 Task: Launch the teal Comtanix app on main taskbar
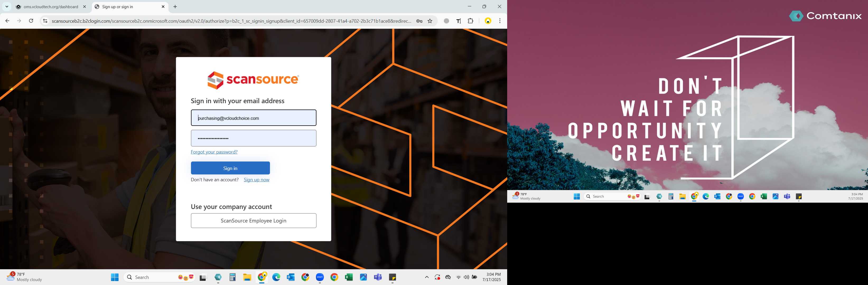(x=218, y=277)
